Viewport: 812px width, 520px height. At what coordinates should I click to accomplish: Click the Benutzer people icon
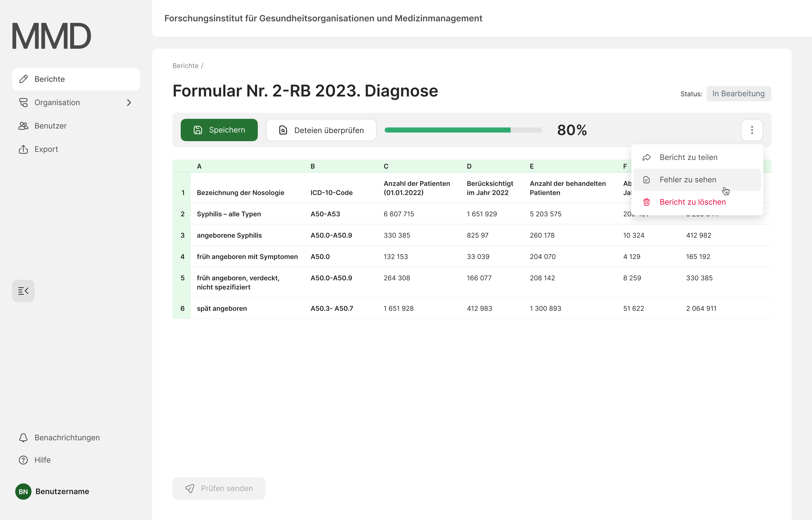point(23,126)
